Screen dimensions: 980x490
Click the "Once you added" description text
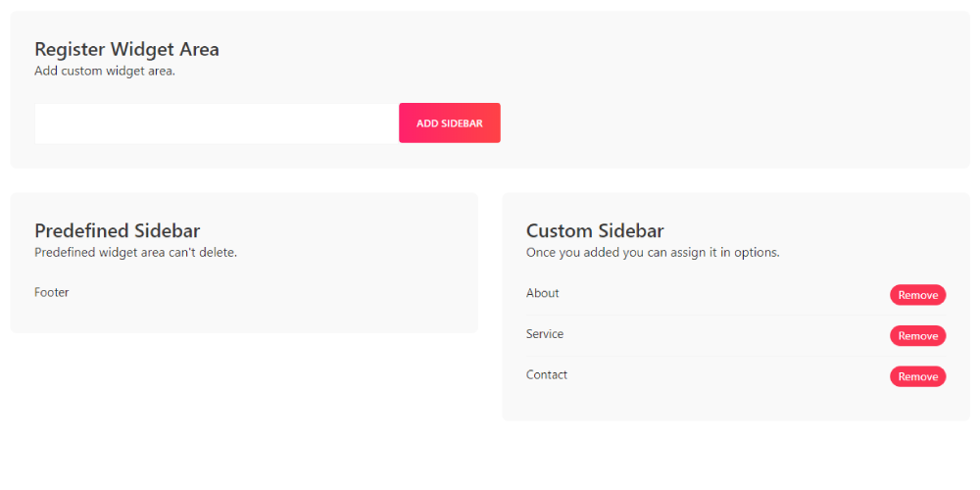(x=653, y=252)
